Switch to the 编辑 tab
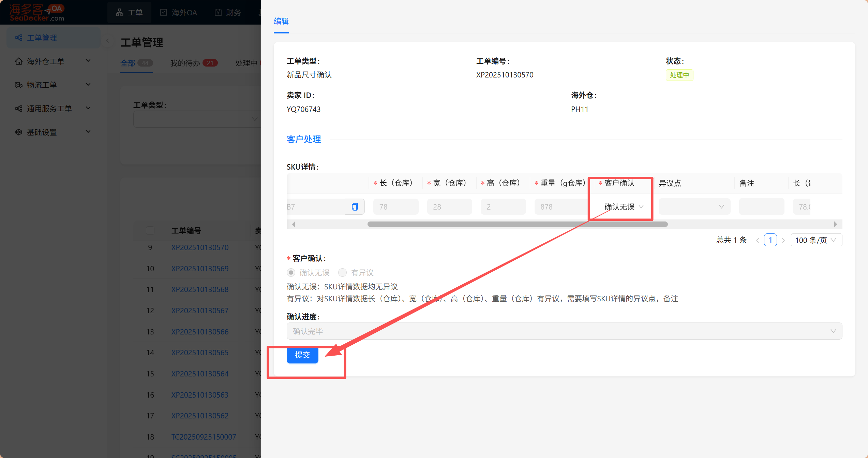The height and width of the screenshot is (458, 868). [281, 21]
